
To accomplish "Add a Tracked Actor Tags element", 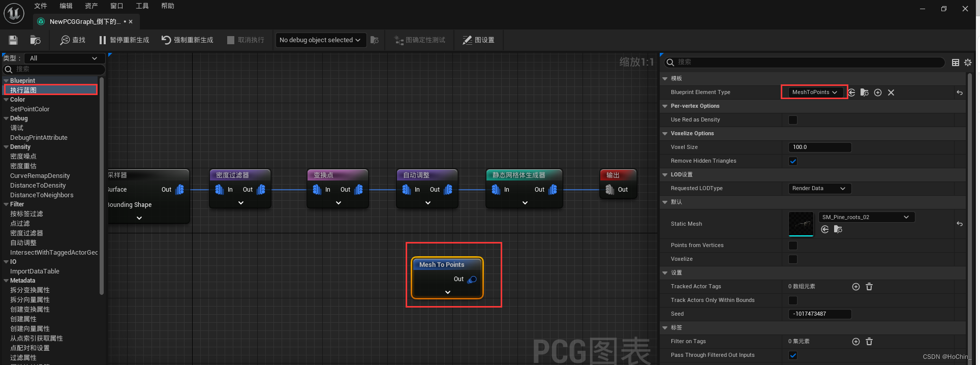I will (x=856, y=287).
